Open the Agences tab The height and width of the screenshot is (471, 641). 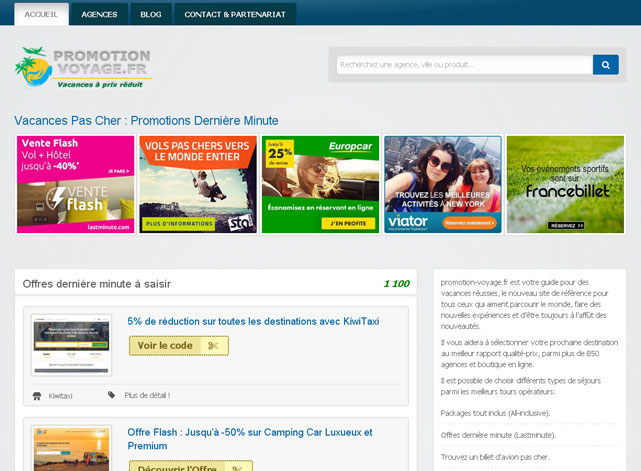[x=99, y=14]
